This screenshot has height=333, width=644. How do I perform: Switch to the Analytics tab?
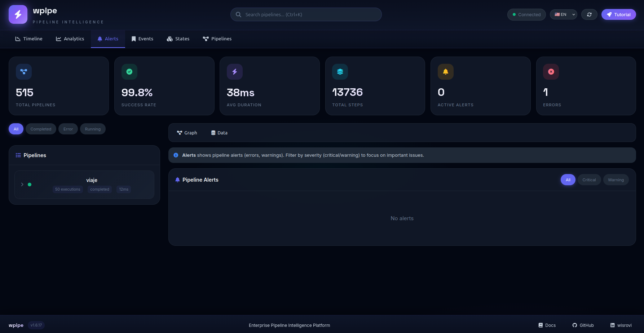70,39
